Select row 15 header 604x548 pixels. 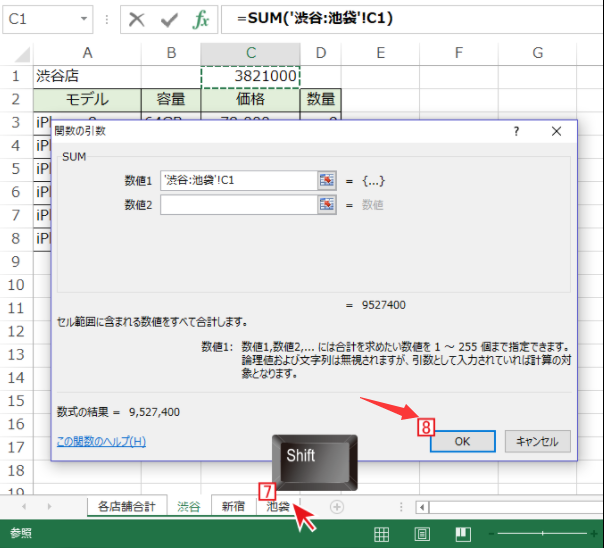click(x=16, y=401)
